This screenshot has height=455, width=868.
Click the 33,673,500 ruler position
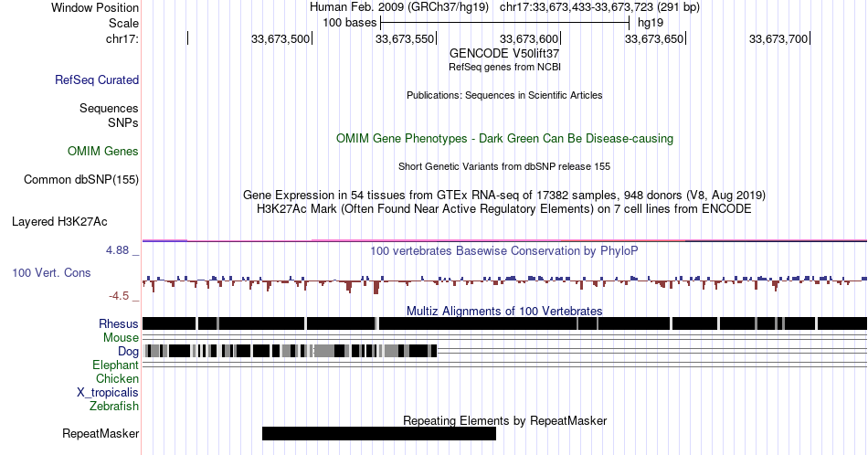coord(281,38)
